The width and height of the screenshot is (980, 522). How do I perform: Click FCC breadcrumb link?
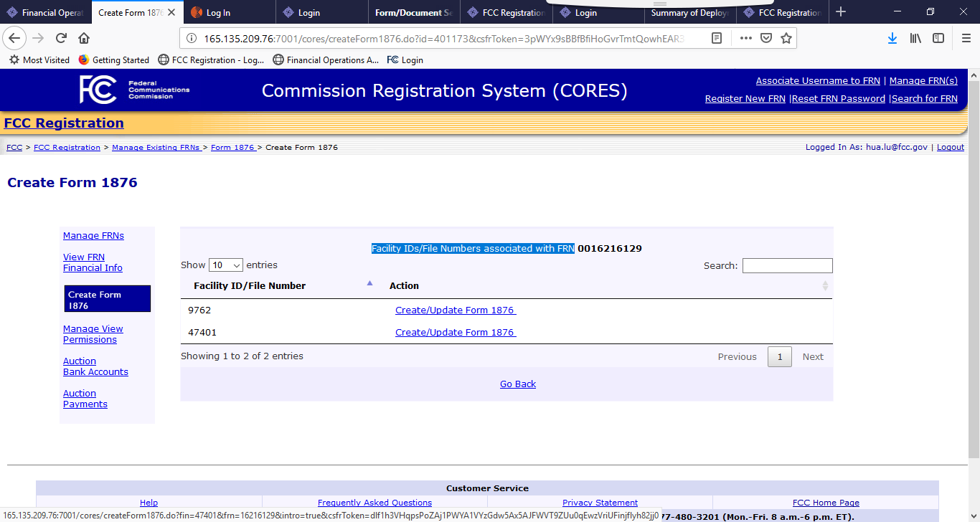pyautogui.click(x=14, y=148)
